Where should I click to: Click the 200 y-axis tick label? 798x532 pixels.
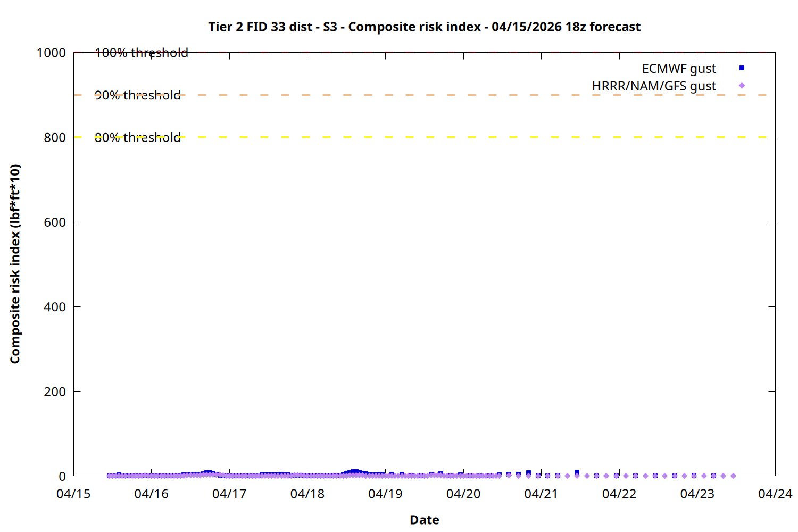coord(55,392)
